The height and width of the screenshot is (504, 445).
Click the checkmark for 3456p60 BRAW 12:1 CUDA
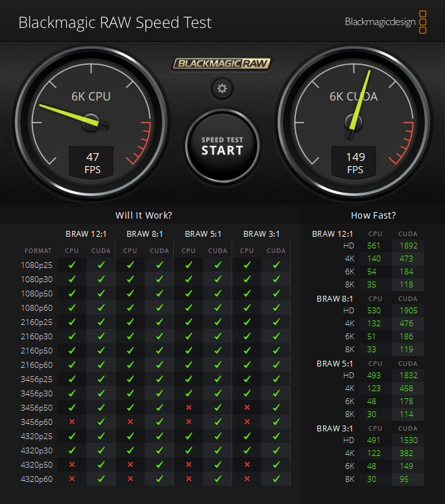click(101, 422)
